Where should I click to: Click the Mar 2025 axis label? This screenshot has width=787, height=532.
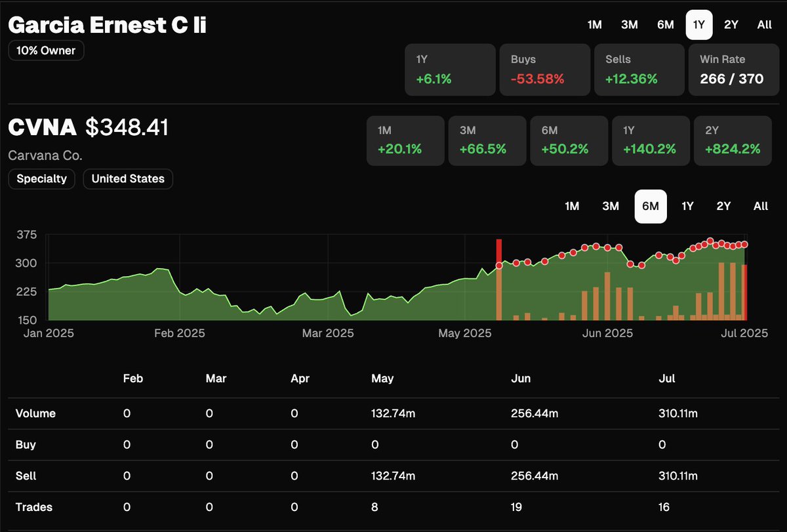pos(327,333)
